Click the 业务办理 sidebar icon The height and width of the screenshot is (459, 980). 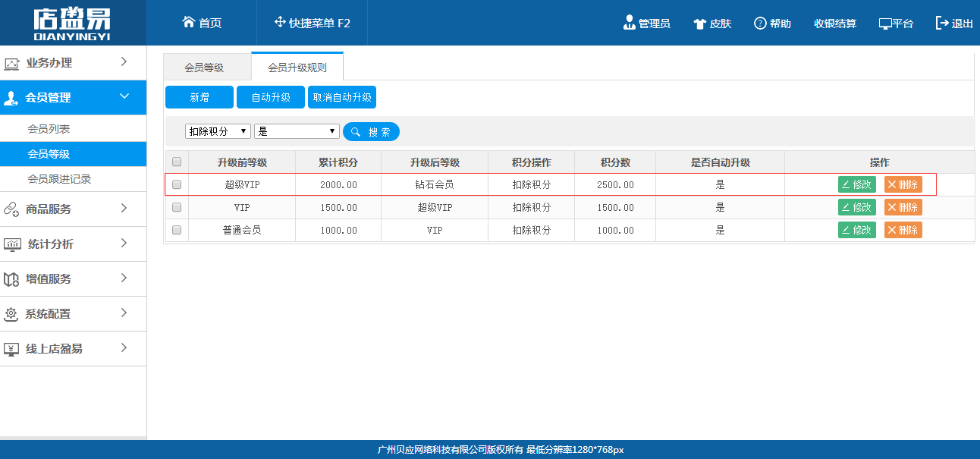pos(11,64)
